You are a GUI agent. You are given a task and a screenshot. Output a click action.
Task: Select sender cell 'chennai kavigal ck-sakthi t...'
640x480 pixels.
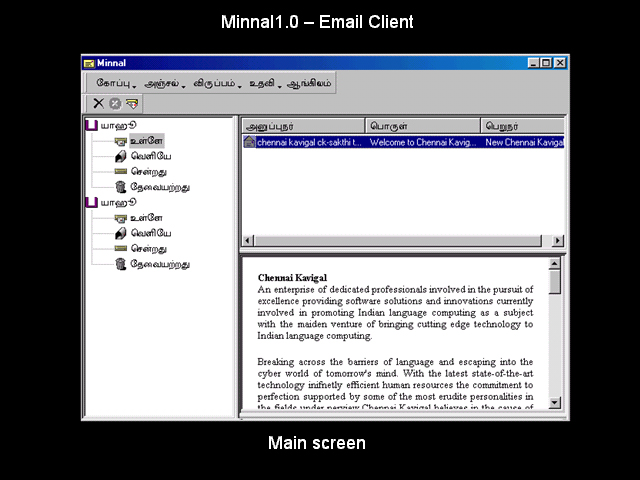[309, 142]
